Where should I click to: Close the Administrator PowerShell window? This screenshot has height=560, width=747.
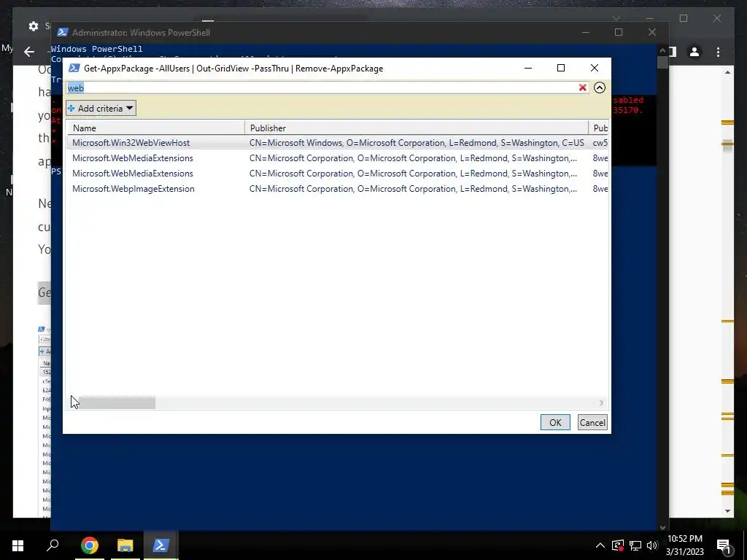pyautogui.click(x=651, y=32)
